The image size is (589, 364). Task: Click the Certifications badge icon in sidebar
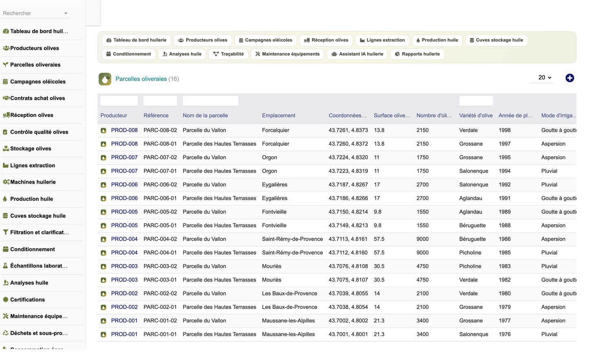6,300
